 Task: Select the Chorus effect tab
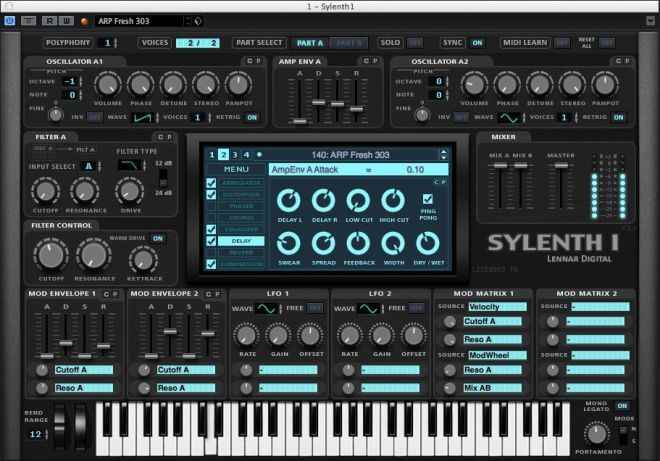pyautogui.click(x=241, y=218)
